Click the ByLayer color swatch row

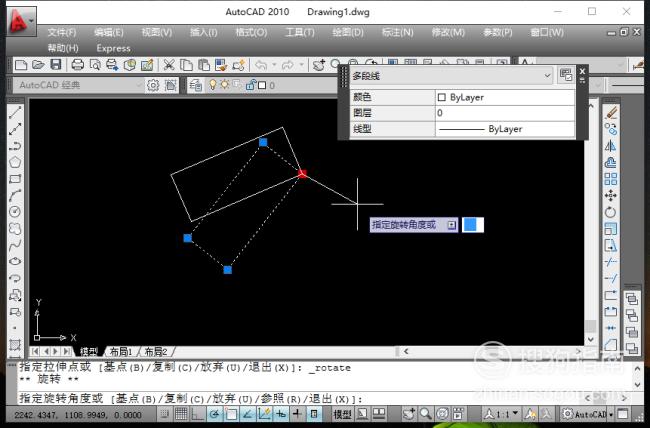click(x=504, y=97)
